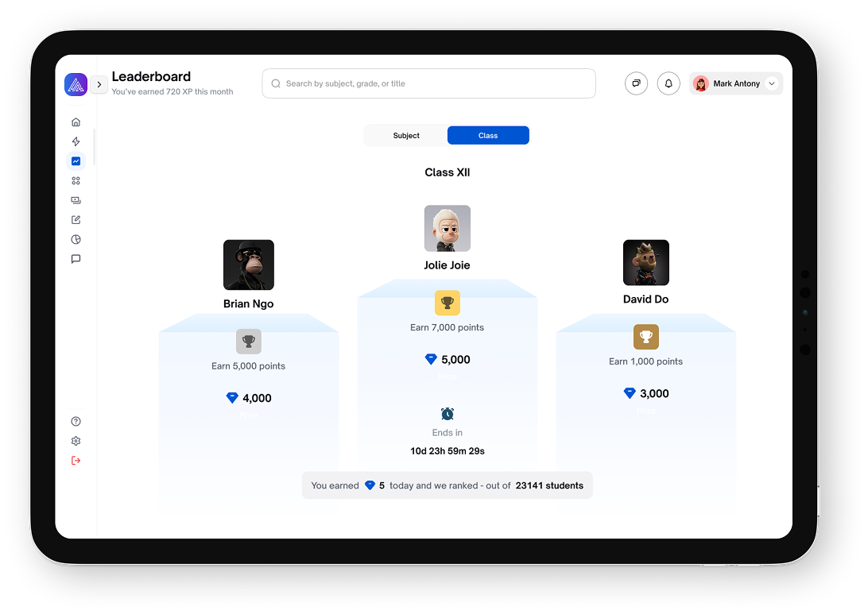Click the Earn 1,000 points text

(x=646, y=361)
